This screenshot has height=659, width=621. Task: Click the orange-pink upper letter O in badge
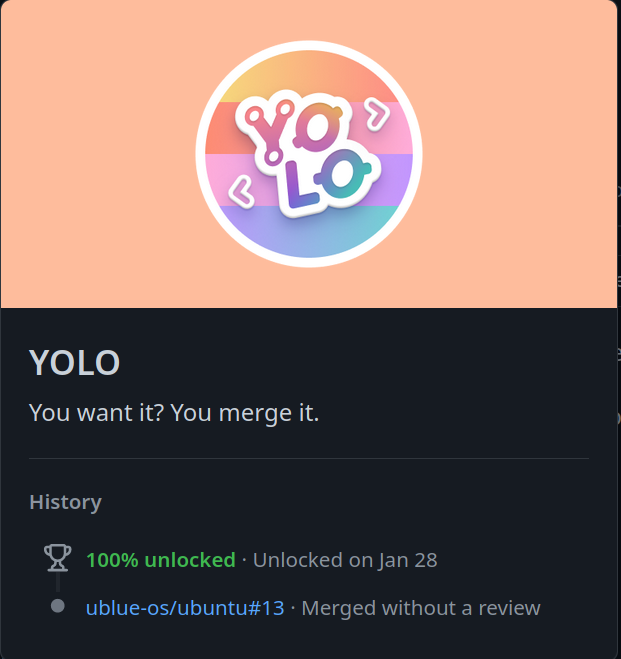(x=320, y=127)
